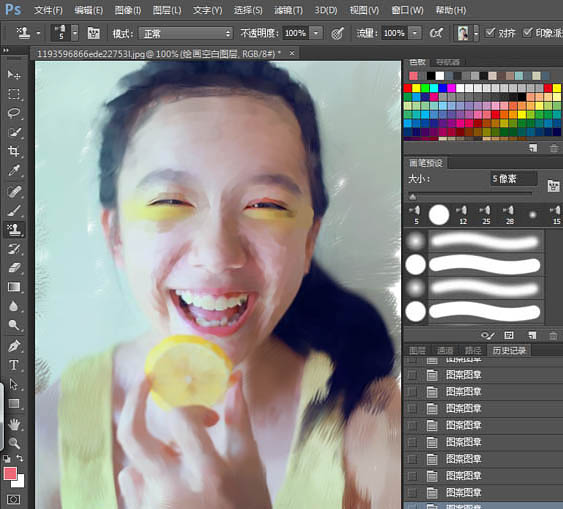Activate the Pen tool
Image resolution: width=563 pixels, height=509 pixels.
click(x=14, y=346)
